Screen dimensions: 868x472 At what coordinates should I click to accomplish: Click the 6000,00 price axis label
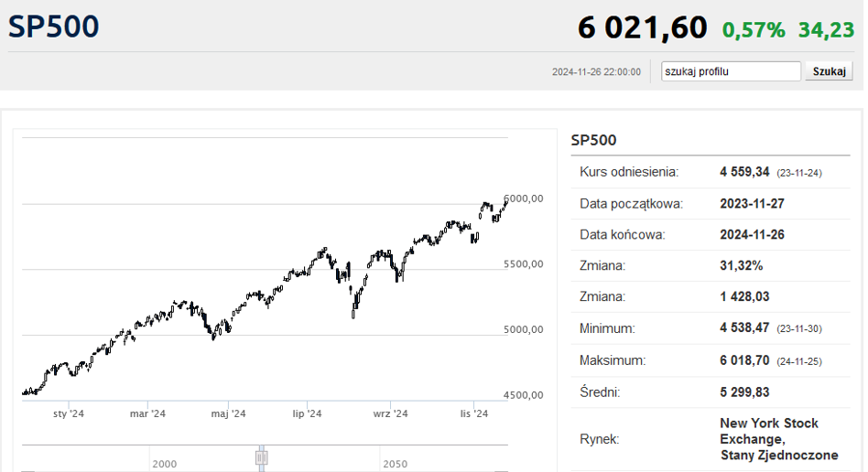(x=524, y=198)
